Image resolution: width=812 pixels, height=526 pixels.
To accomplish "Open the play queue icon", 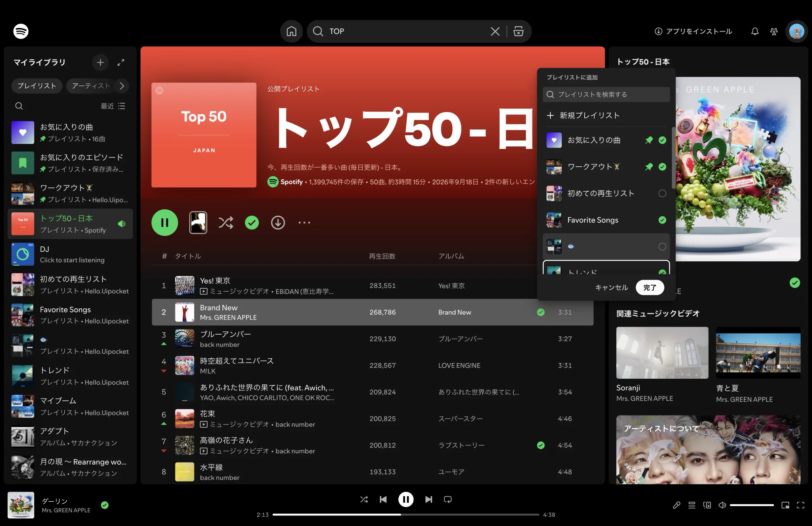I will click(x=692, y=505).
